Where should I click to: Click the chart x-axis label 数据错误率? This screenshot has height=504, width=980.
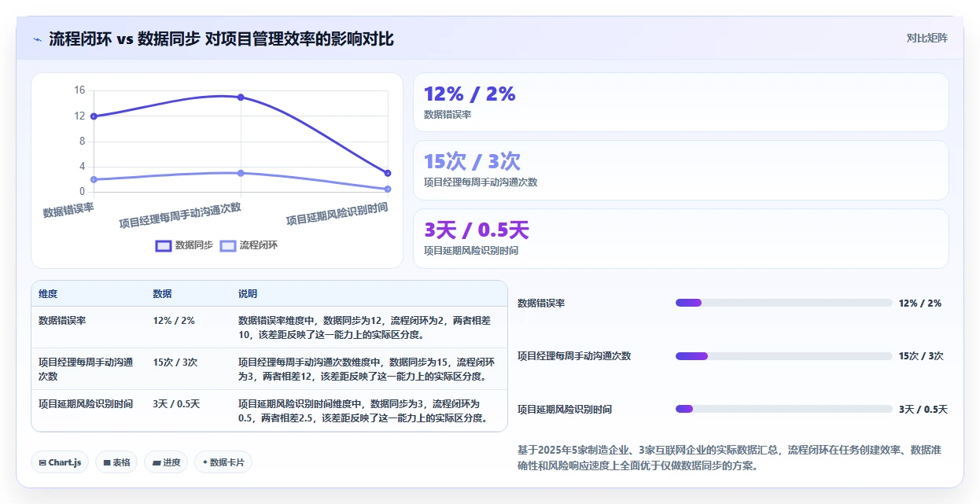tap(68, 209)
